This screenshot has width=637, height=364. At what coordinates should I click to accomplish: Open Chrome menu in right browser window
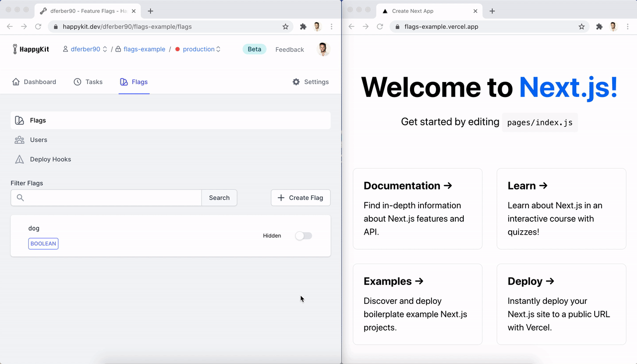pos(628,27)
